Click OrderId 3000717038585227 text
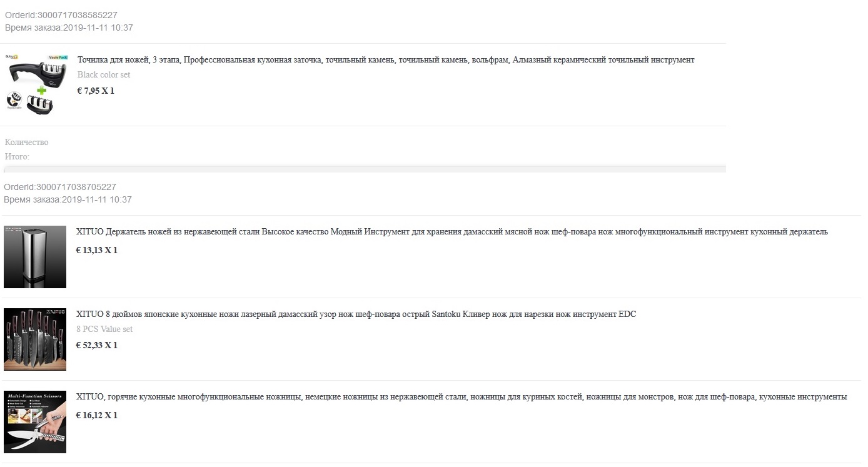This screenshot has height=467, width=868. click(61, 15)
